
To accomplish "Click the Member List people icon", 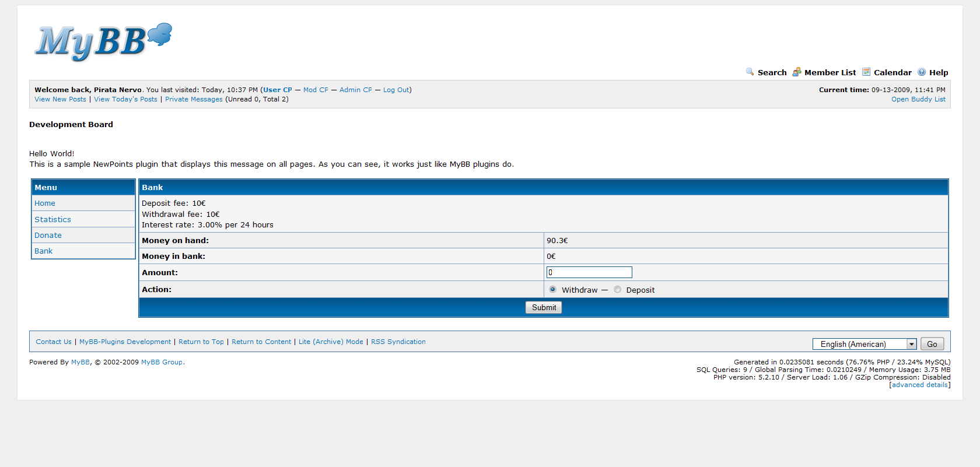I will [796, 72].
